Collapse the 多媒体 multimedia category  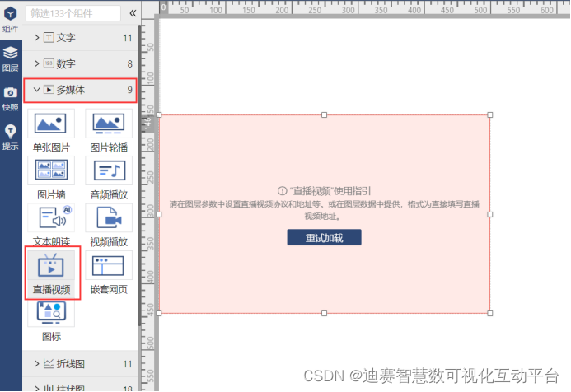[80, 90]
